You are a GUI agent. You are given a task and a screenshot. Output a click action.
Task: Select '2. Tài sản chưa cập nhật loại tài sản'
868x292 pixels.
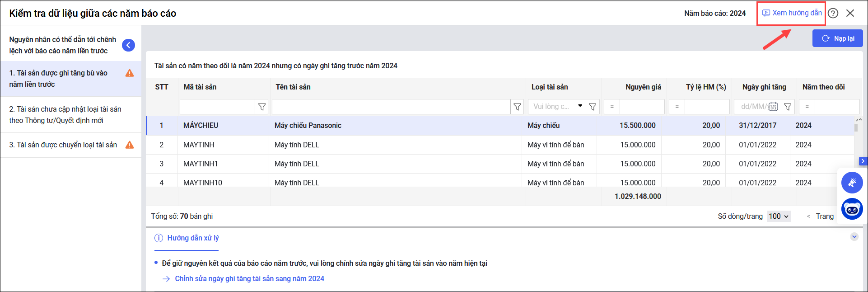coord(65,115)
